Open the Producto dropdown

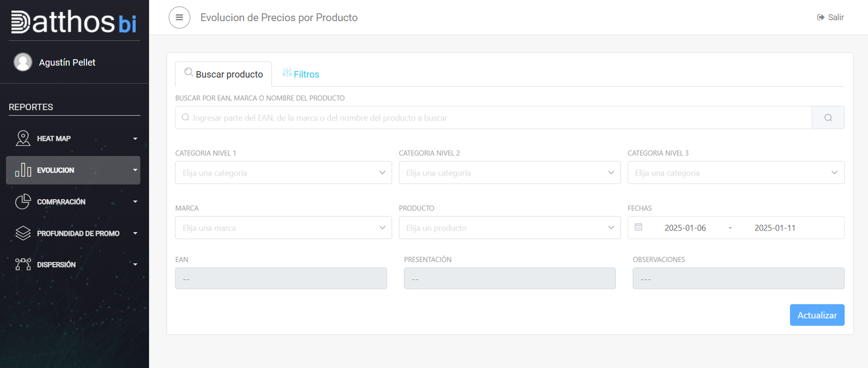coord(509,227)
